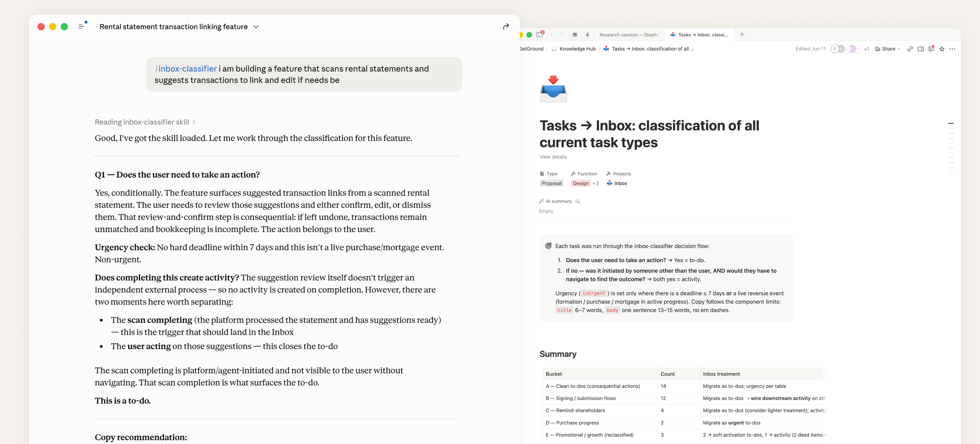980x444 pixels.
Task: Go forward using Notion's forward arrow
Action: pos(562,35)
